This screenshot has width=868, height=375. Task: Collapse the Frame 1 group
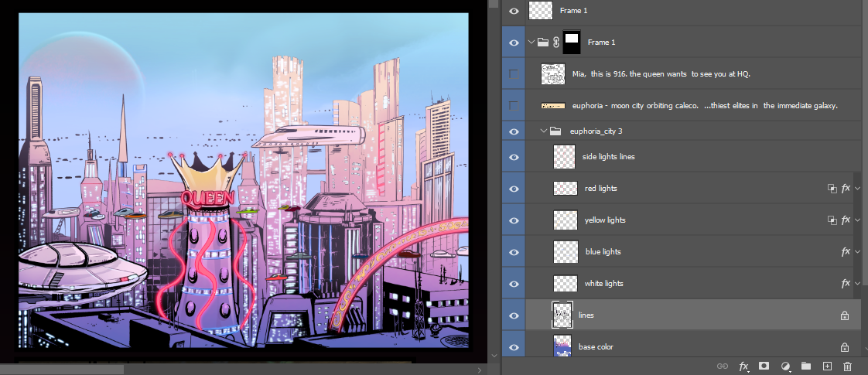(531, 43)
